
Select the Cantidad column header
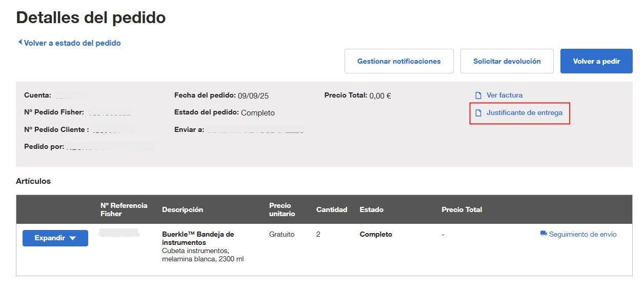coord(332,209)
